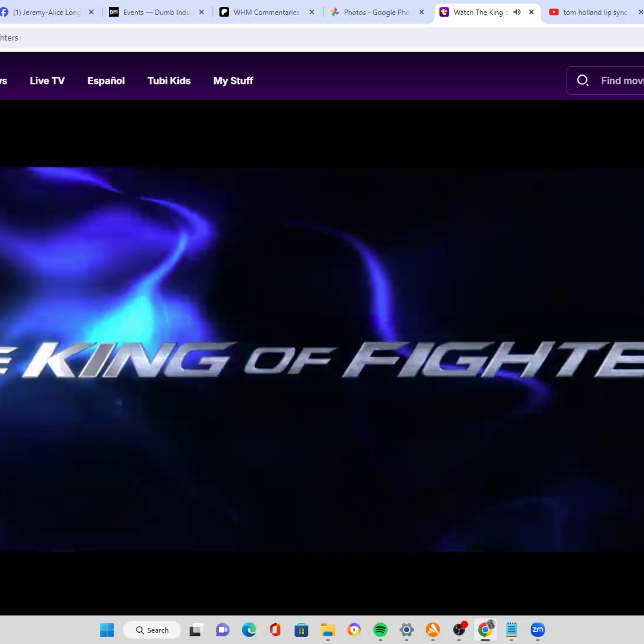
Task: Switch to the Events — Dumb Industries tab
Action: click(156, 12)
